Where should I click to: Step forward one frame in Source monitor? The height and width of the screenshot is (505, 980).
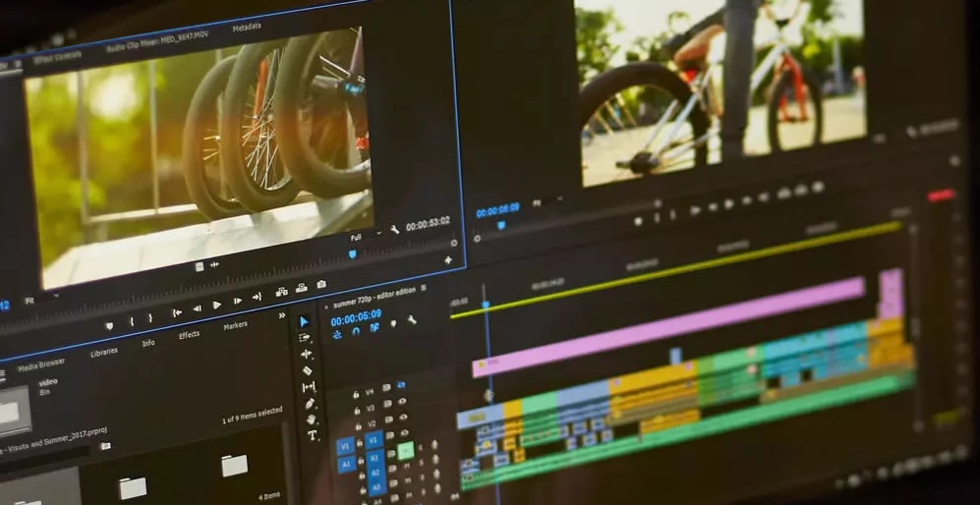coord(238,301)
